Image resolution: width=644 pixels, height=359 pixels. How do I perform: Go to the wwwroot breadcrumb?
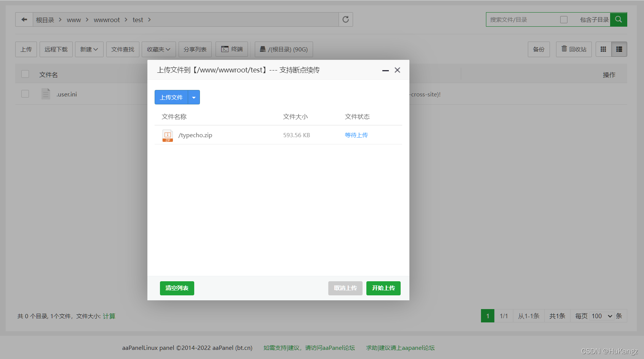click(x=107, y=20)
